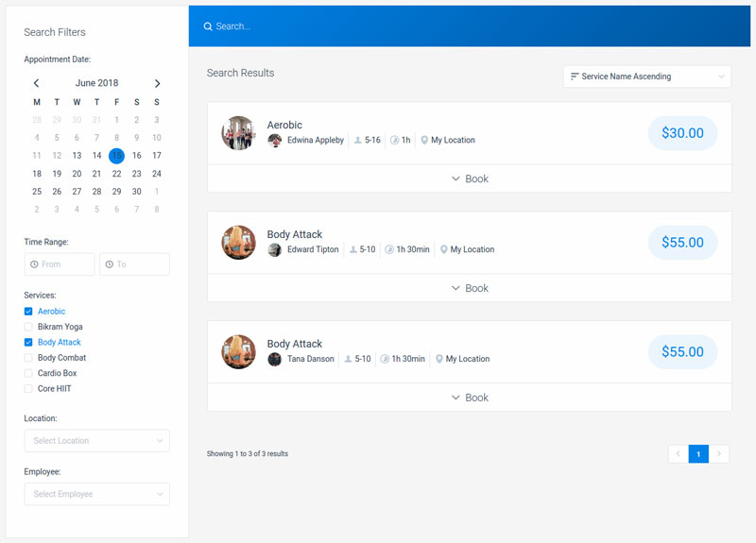The width and height of the screenshot is (756, 543).
Task: Click 'Showing 1 to 3 of 3 results'
Action: (248, 454)
